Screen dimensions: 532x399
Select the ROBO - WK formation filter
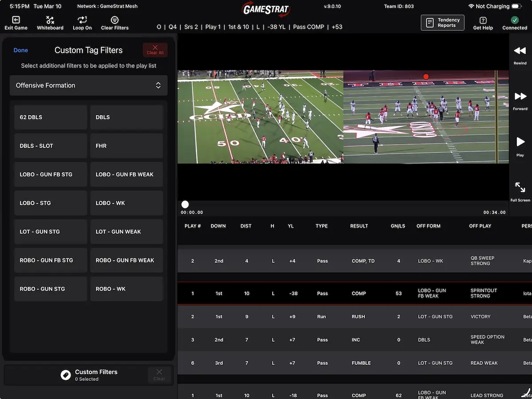[x=126, y=289]
